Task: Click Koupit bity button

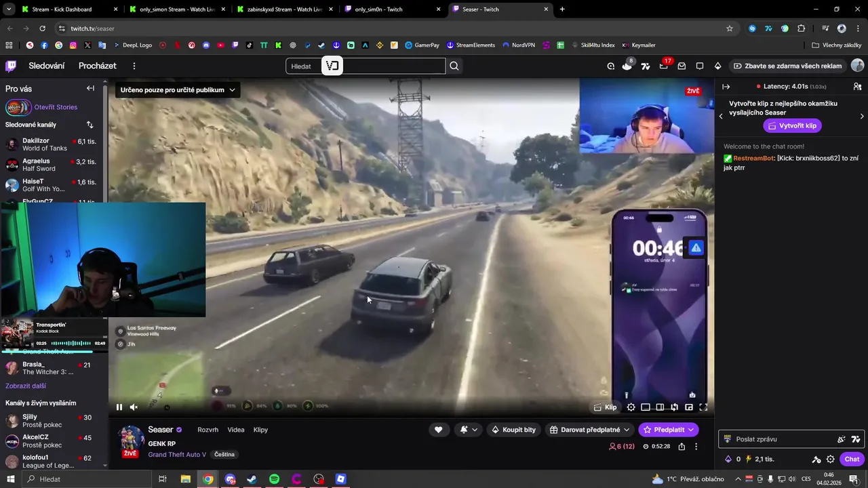Action: tap(514, 430)
